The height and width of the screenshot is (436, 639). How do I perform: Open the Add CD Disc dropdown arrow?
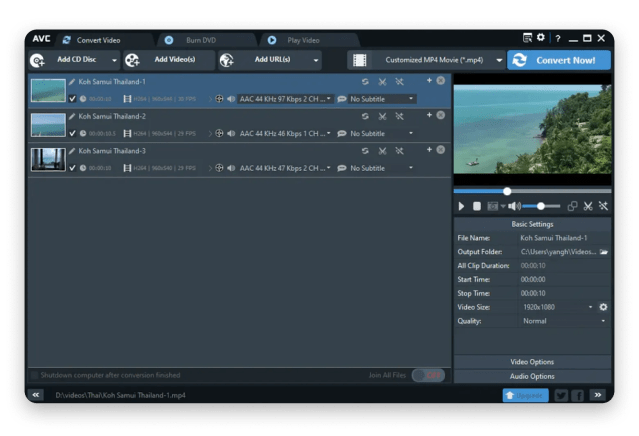(114, 60)
